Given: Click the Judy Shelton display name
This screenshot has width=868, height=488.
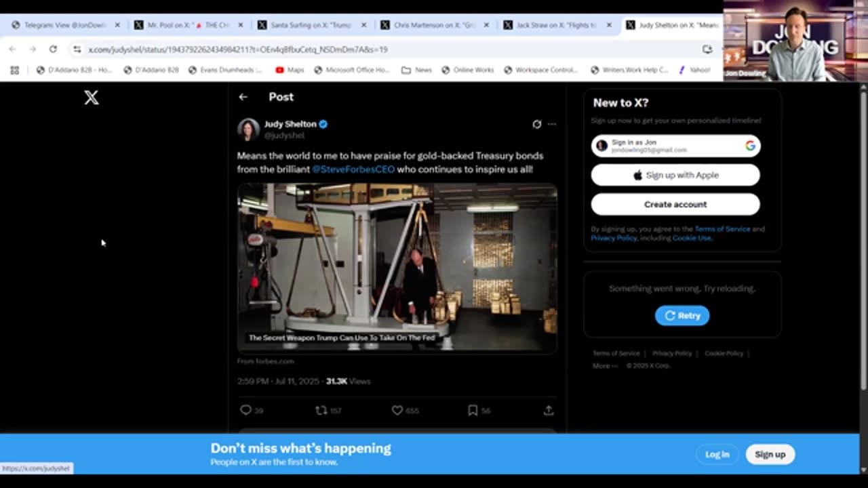Looking at the screenshot, I should 290,124.
